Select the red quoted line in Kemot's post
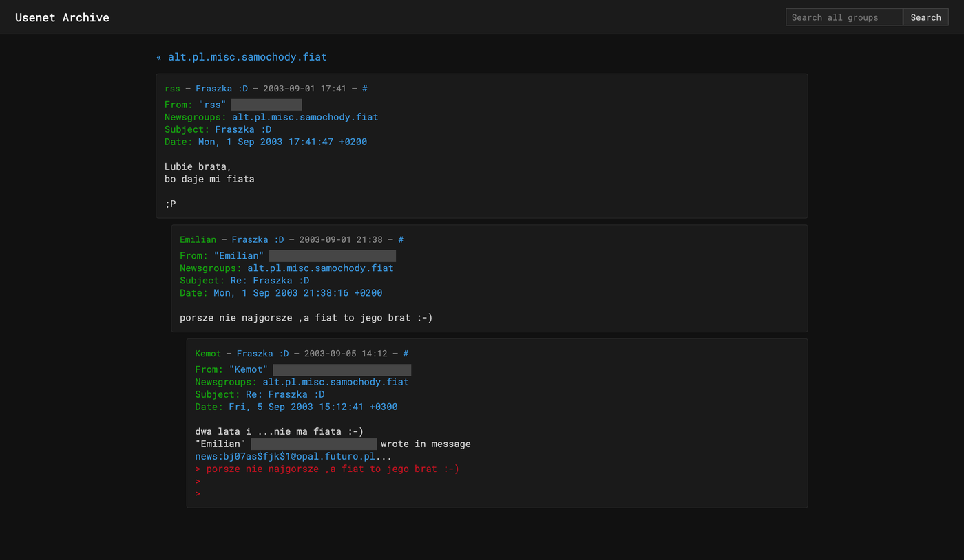964x560 pixels. (327, 469)
